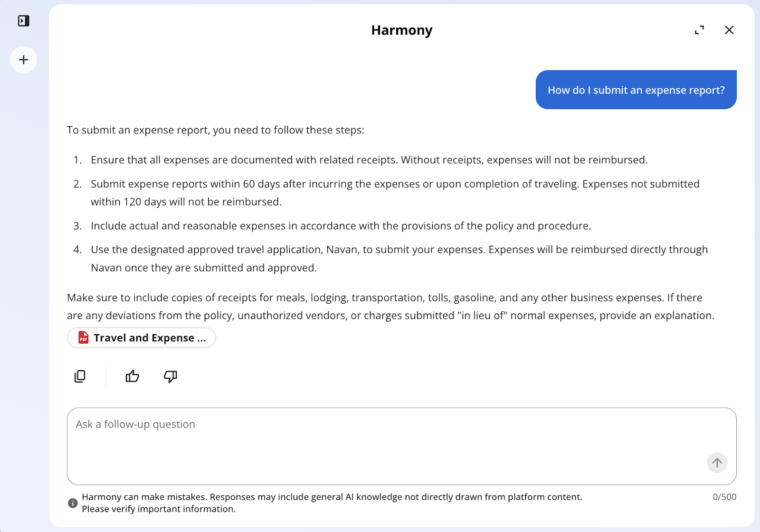760x532 pixels.
Task: Focus the Ask a follow-up question field
Action: (x=401, y=446)
